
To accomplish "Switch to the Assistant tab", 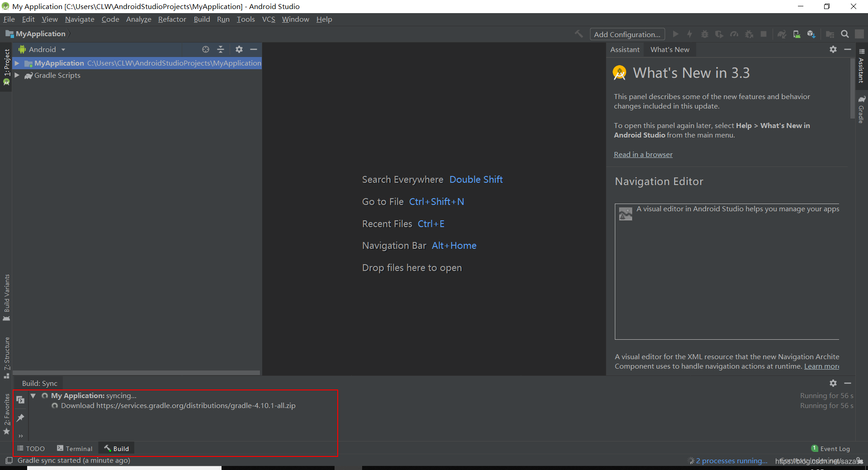I will coord(625,49).
